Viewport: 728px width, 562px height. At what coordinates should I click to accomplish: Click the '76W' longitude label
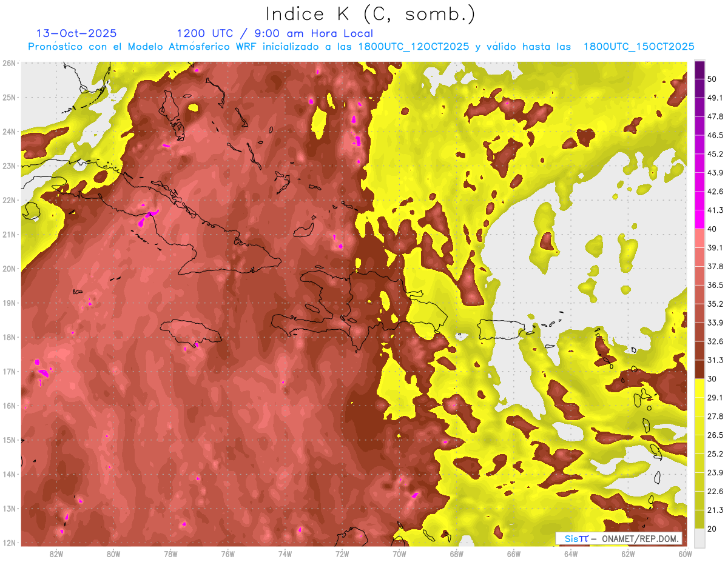228,554
